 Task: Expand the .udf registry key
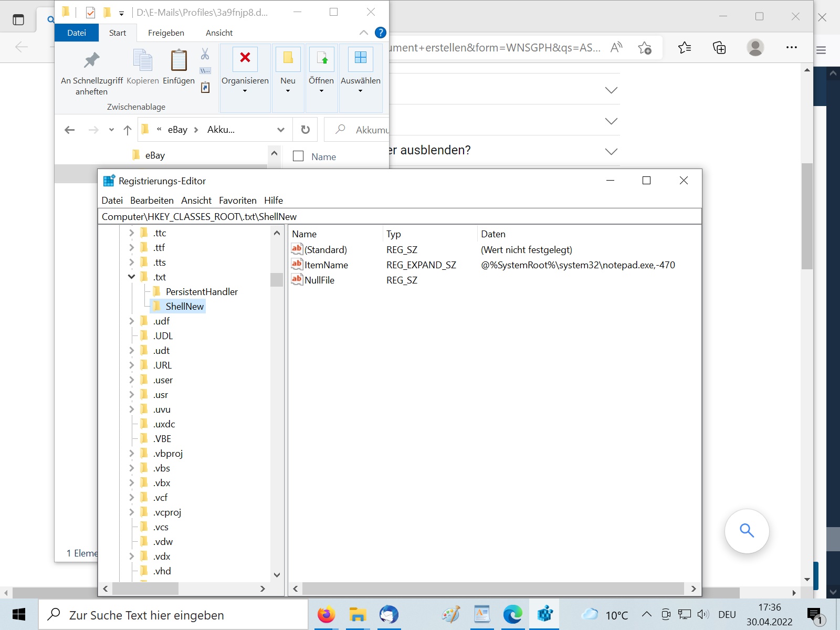(x=131, y=321)
